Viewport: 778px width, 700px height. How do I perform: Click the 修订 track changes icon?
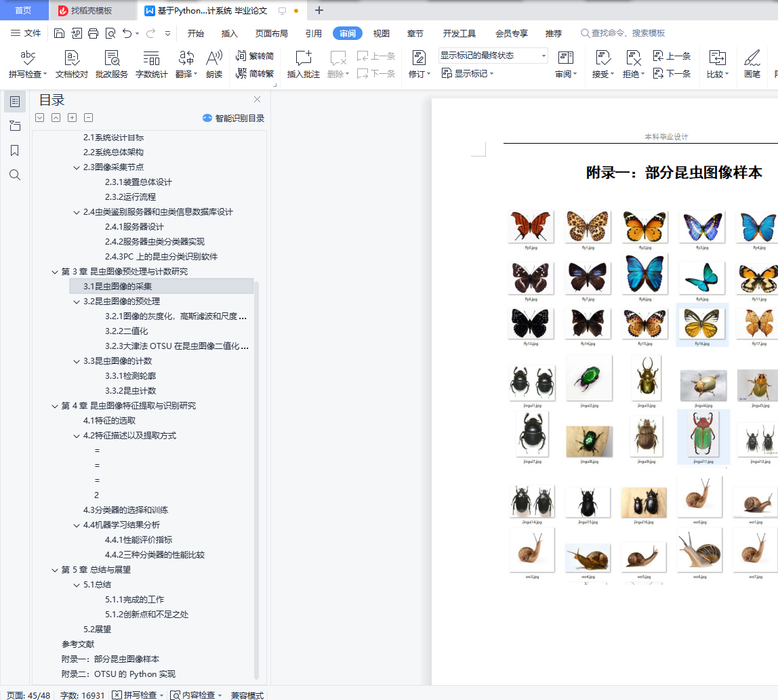coord(418,58)
